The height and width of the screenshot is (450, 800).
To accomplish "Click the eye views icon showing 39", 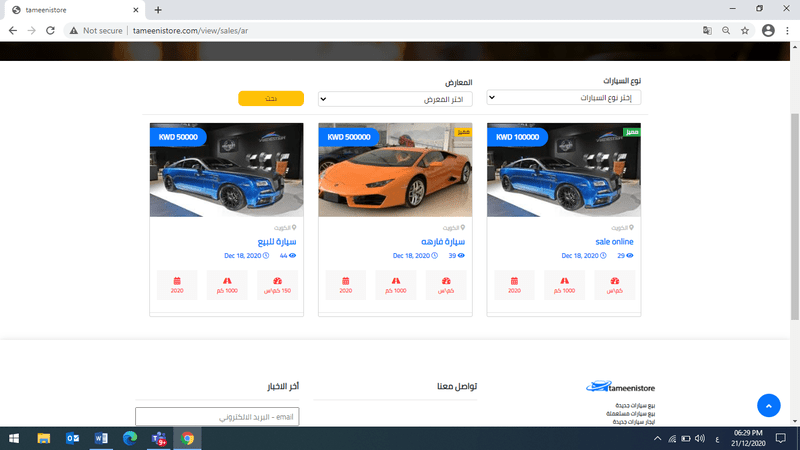I will pos(461,256).
